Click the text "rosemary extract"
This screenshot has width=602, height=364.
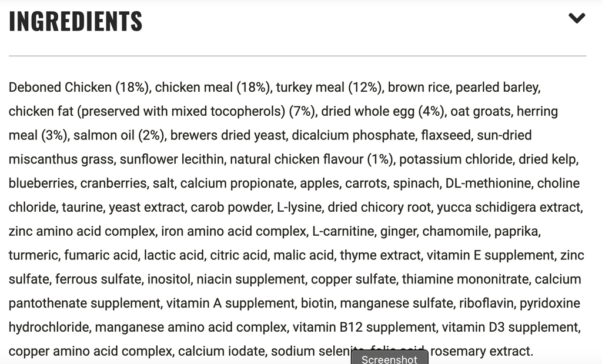(480, 351)
